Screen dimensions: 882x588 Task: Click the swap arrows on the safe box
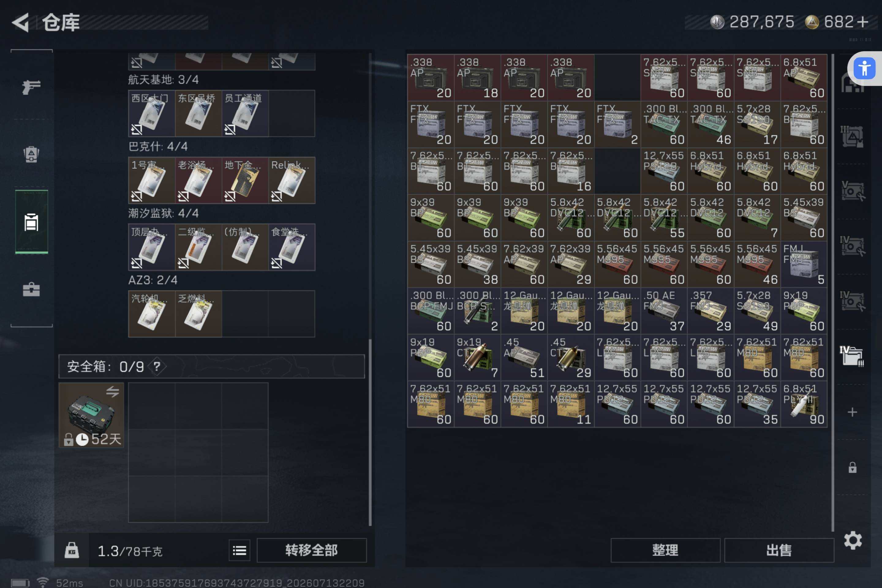[112, 392]
